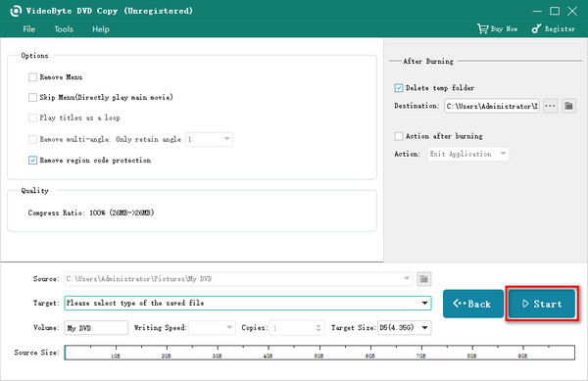Image resolution: width=588 pixels, height=381 pixels.
Task: Open the destination folder icon
Action: click(568, 106)
